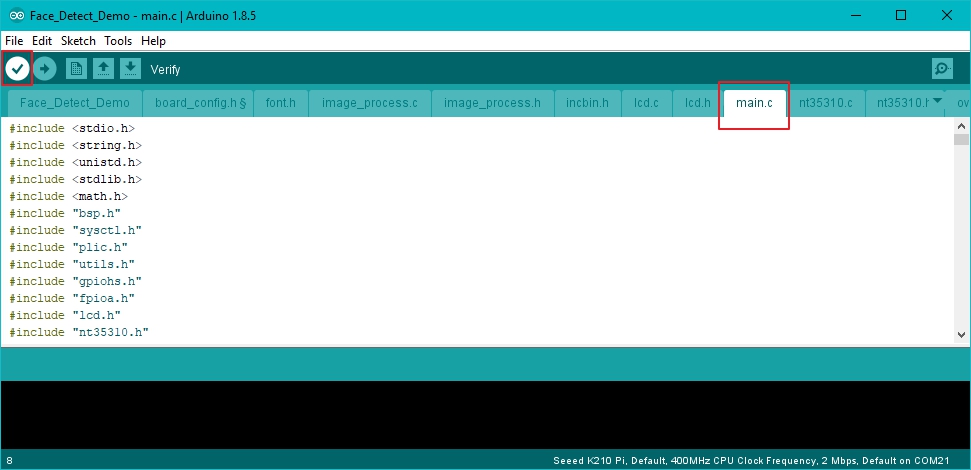The height and width of the screenshot is (470, 971).
Task: Switch to the font.h tab
Action: point(281,103)
